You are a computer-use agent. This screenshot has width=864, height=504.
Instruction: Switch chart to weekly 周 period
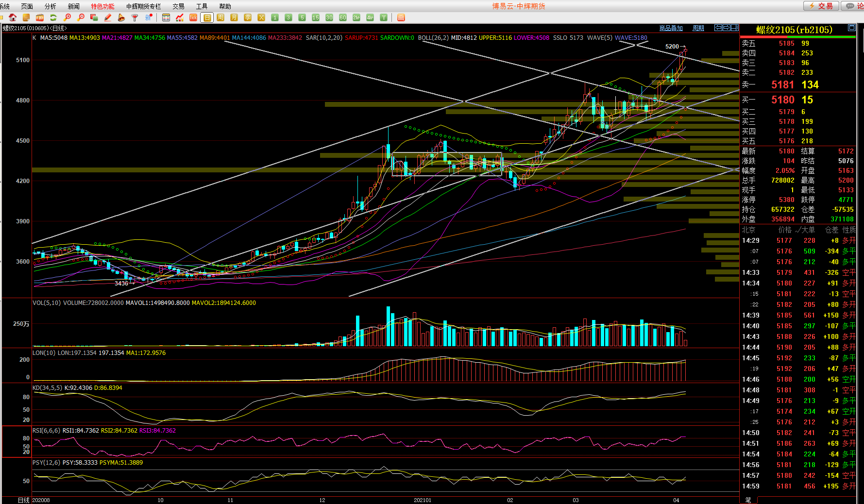tap(220, 17)
